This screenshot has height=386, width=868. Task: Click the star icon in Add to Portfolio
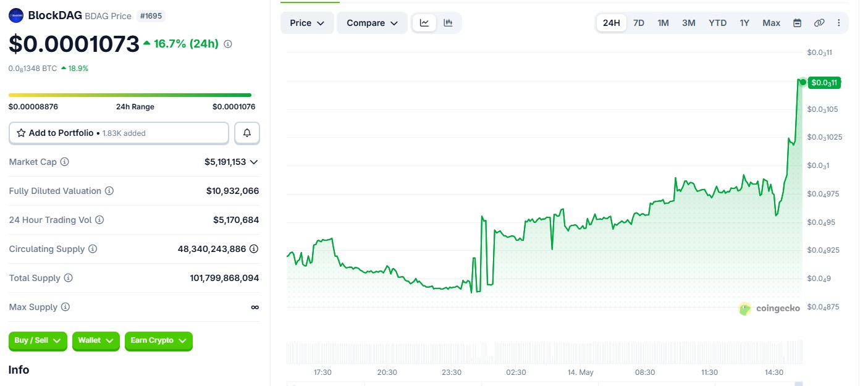pyautogui.click(x=21, y=133)
